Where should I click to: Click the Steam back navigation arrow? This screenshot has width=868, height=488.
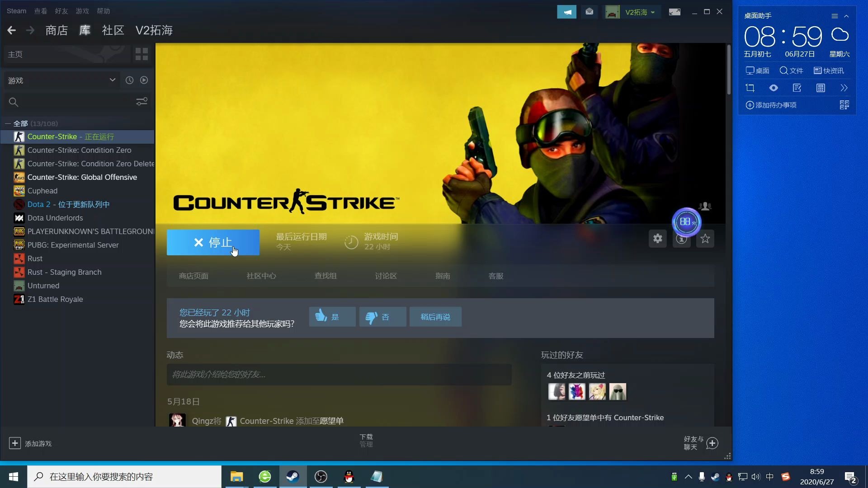[12, 30]
